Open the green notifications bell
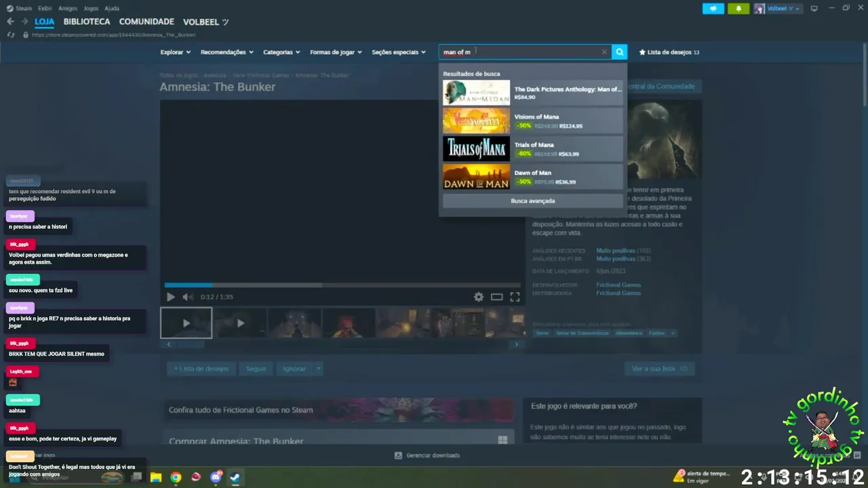This screenshot has height=488, width=868. 738,8
